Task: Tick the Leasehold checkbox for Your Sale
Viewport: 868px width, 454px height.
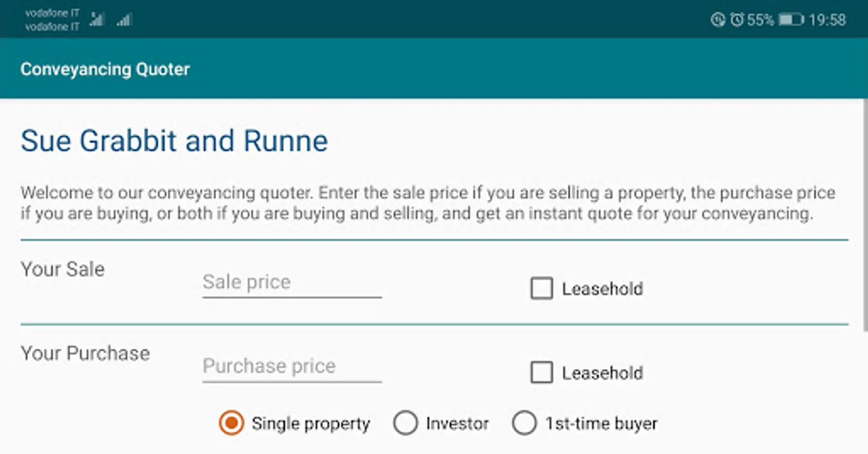Action: (541, 289)
